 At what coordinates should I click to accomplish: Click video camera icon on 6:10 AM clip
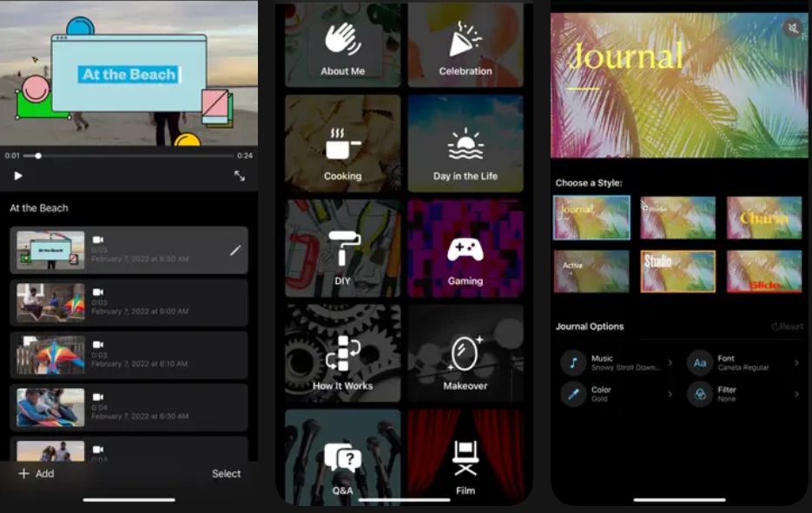(98, 345)
